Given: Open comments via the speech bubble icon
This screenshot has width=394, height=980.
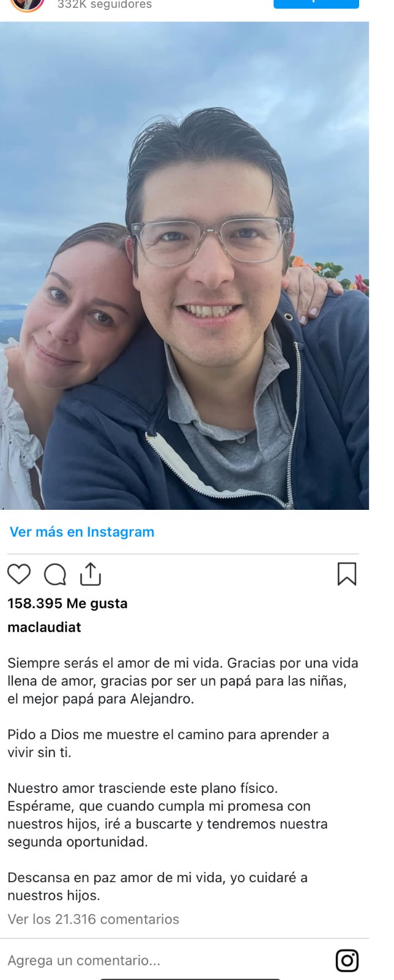Looking at the screenshot, I should tap(55, 575).
